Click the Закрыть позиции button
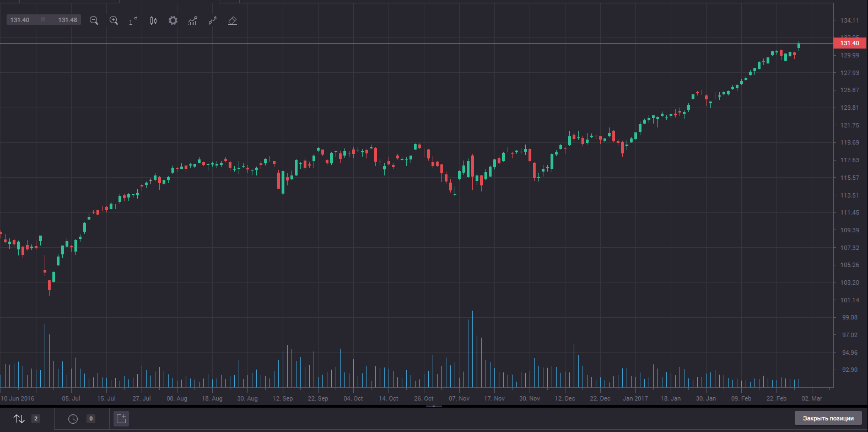 point(828,418)
